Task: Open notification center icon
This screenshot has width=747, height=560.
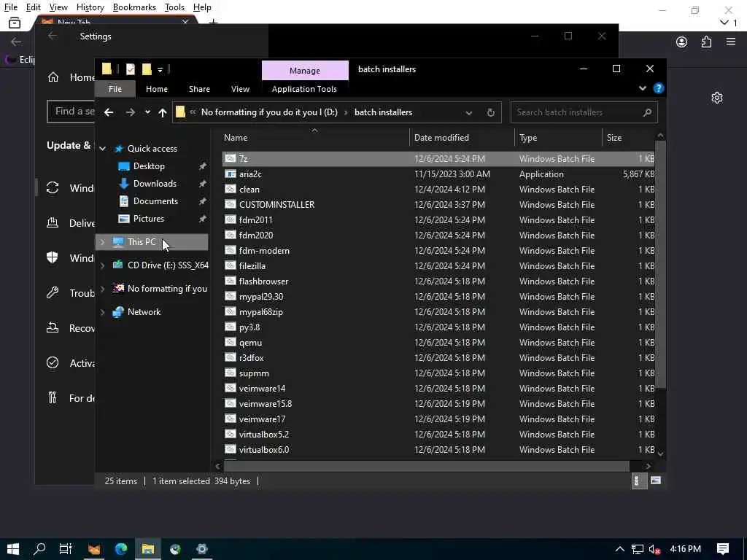Action: [723, 549]
